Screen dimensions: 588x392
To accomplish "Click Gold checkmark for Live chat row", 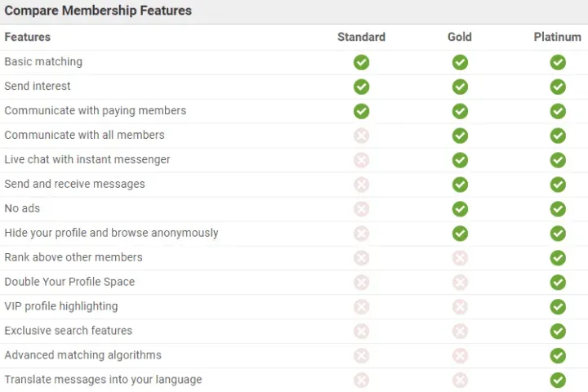I will point(460,160).
